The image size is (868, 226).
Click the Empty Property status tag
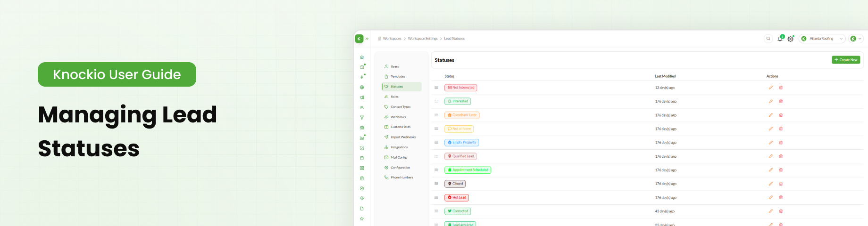pyautogui.click(x=462, y=142)
